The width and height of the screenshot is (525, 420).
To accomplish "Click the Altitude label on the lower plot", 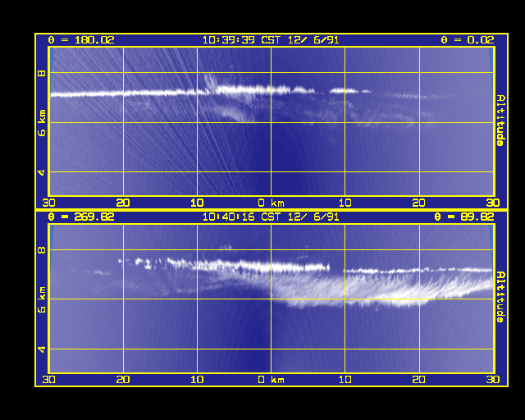I will (x=501, y=297).
